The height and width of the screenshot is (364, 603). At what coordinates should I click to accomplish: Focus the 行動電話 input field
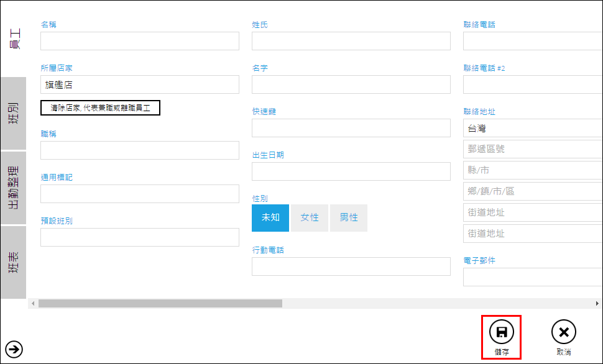click(351, 266)
